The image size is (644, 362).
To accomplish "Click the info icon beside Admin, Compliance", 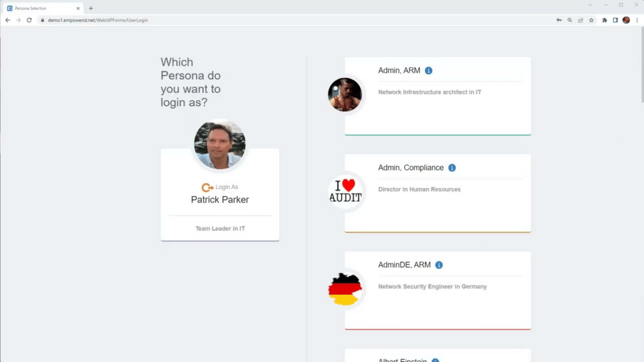I will 452,168.
